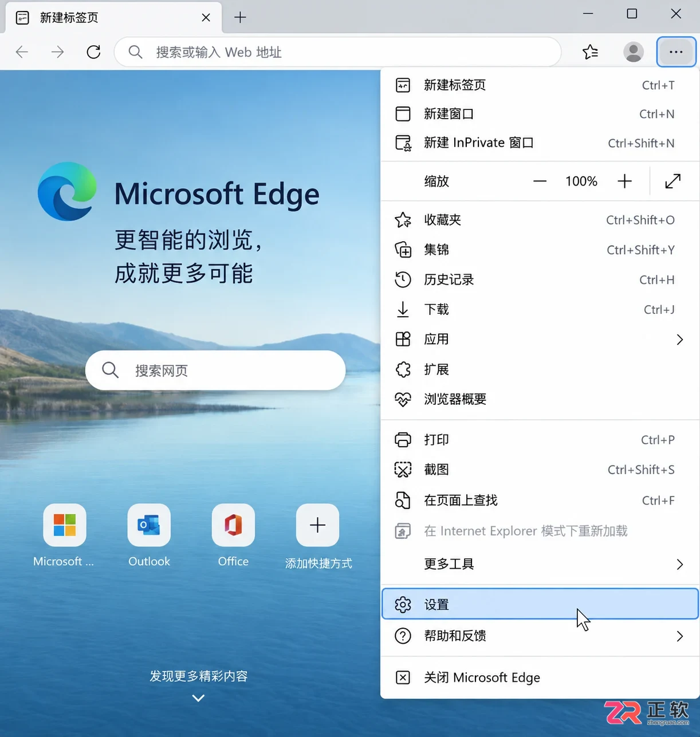Focus the address bar 搜索或输入 Web 地址

tap(337, 52)
